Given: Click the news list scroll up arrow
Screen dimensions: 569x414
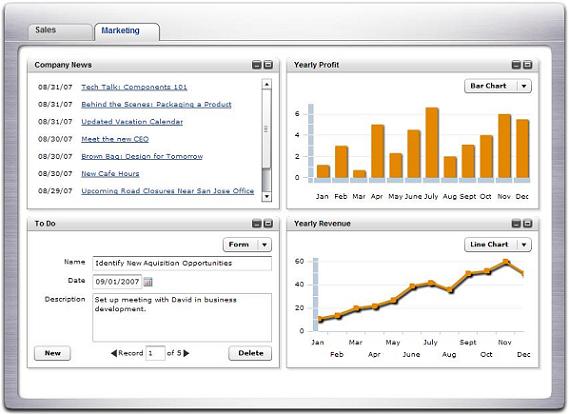Looking at the screenshot, I should coord(267,85).
